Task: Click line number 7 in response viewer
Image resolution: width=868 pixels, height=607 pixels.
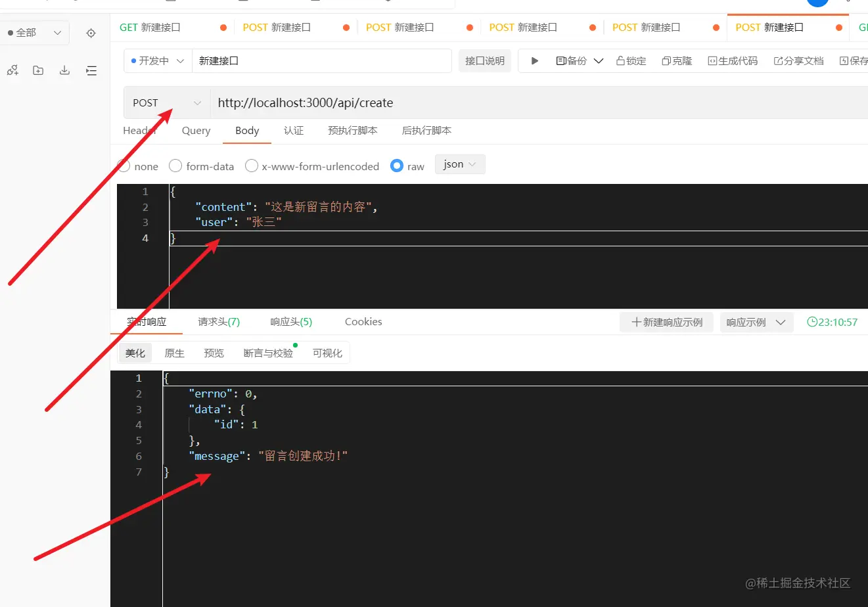Action: pos(139,472)
